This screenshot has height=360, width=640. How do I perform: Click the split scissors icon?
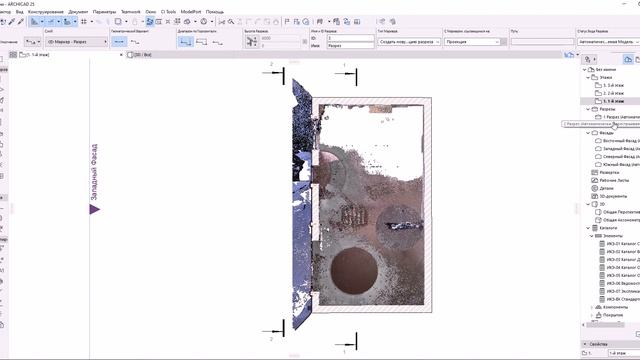coord(222,22)
